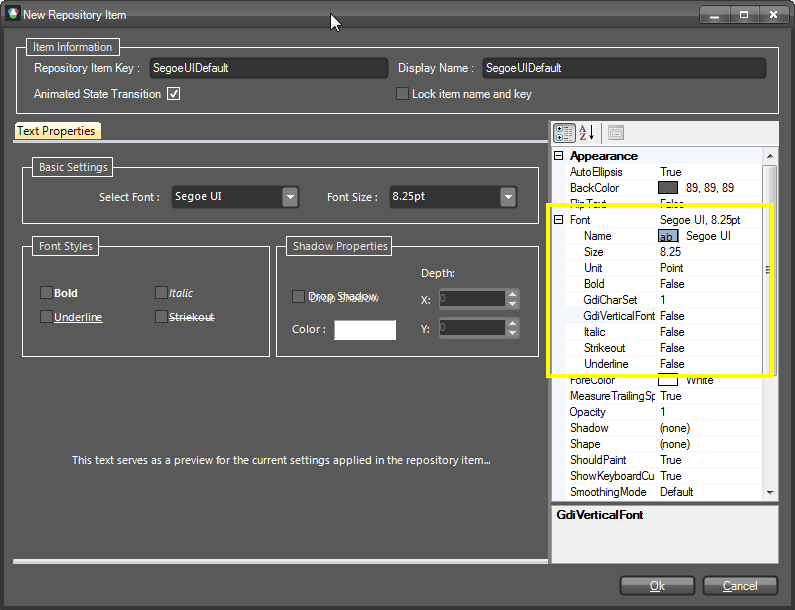This screenshot has width=795, height=610.
Task: Select the GdiVerticalFont property row
Action: (x=663, y=316)
